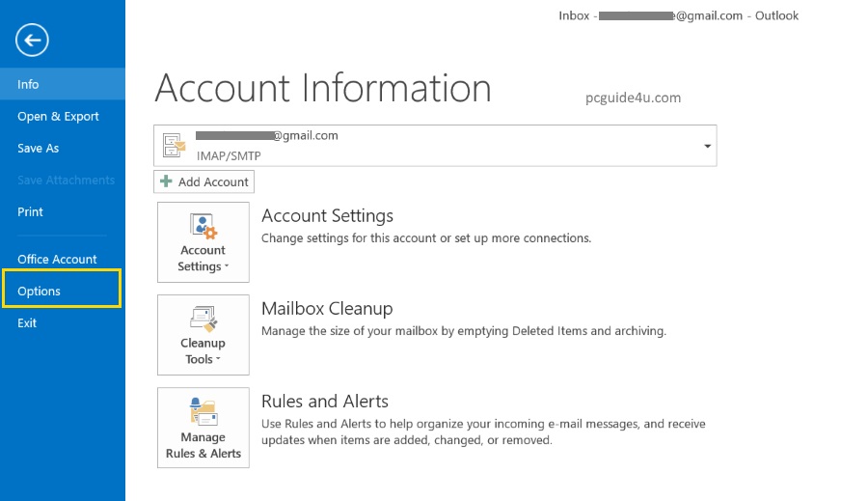Open the Open & Export menu item
Viewport: 868px width, 501px height.
pyautogui.click(x=58, y=116)
